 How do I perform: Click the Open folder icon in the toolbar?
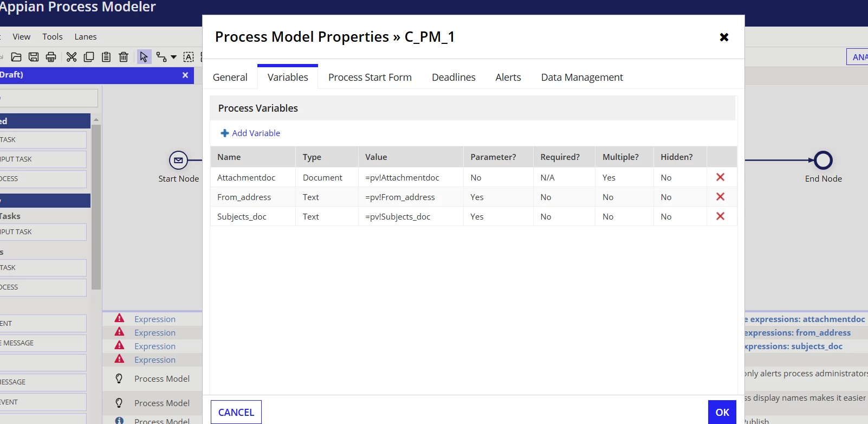(16, 57)
